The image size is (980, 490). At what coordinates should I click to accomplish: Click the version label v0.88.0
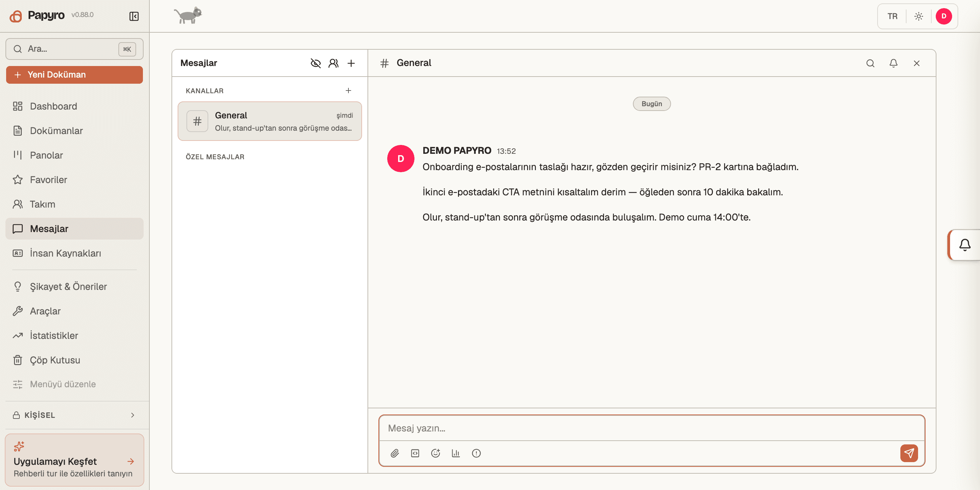[x=82, y=15]
